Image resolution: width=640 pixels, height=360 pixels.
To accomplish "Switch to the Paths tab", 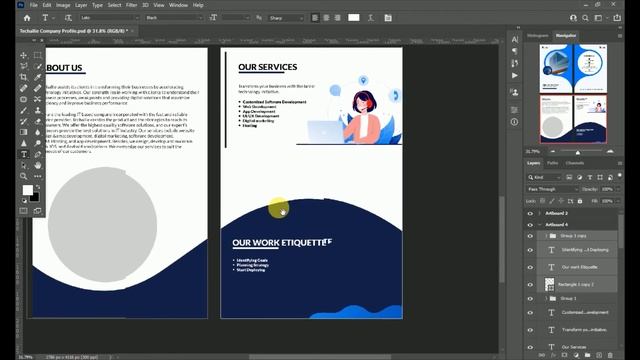I will [553, 163].
